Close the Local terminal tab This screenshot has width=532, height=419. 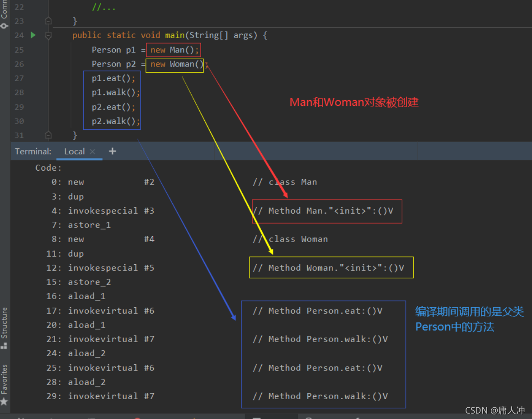[x=92, y=152]
